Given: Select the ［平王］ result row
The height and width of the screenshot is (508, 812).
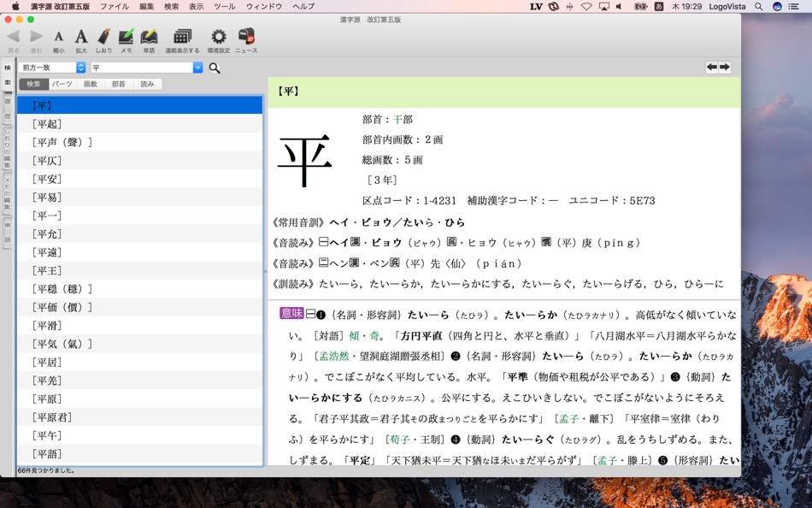Looking at the screenshot, I should tap(140, 270).
